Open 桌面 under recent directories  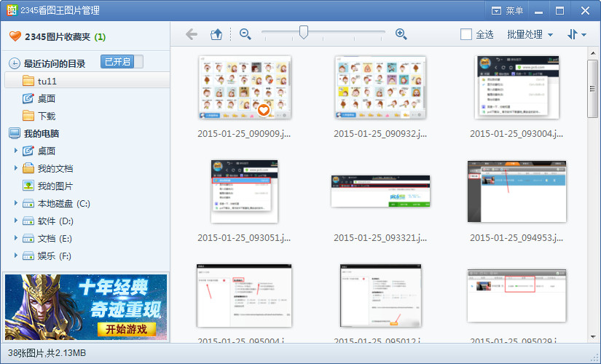pos(47,98)
